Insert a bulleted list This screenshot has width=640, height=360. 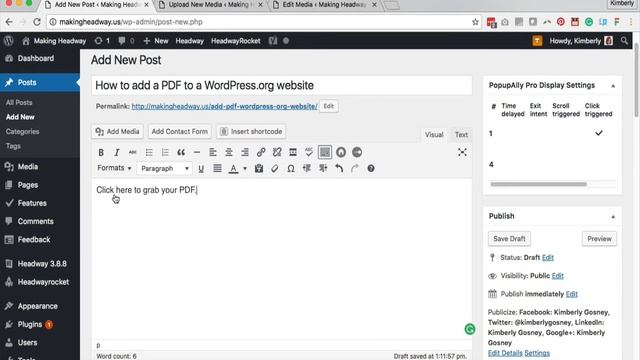[x=149, y=152]
